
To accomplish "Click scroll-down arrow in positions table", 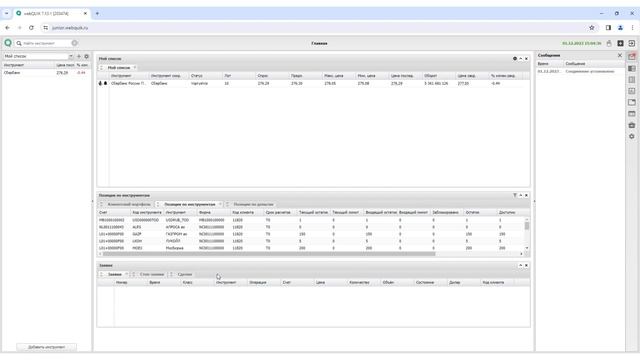I will point(527,248).
